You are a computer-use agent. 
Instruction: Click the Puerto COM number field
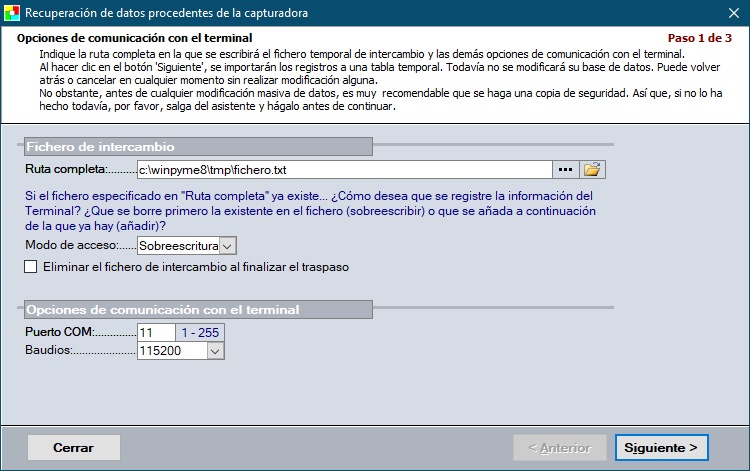click(155, 332)
